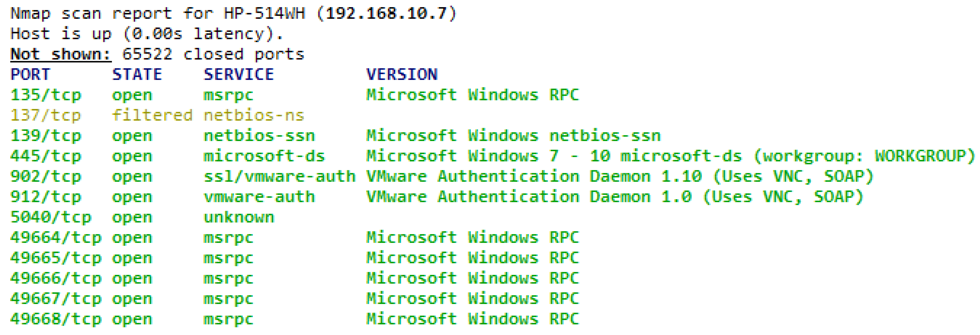Click the open state of port 49666
Screen dimensions: 980x335
132,279
